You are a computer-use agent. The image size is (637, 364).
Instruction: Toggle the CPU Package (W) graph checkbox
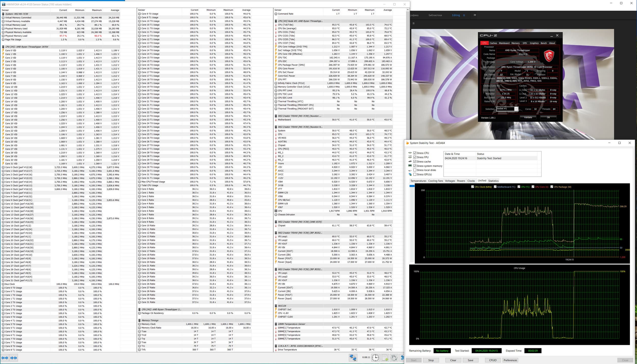coord(552,187)
